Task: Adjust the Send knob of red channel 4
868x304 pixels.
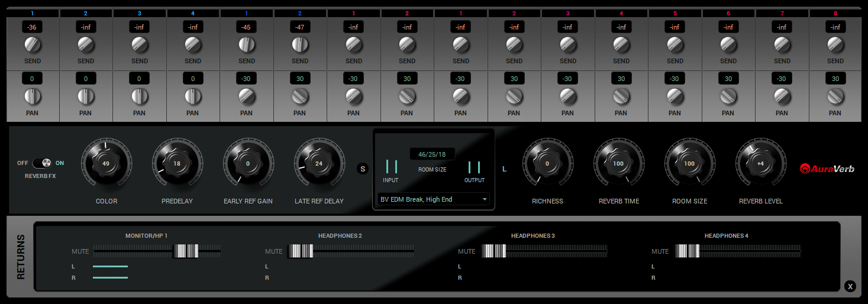Action: pyautogui.click(x=621, y=45)
